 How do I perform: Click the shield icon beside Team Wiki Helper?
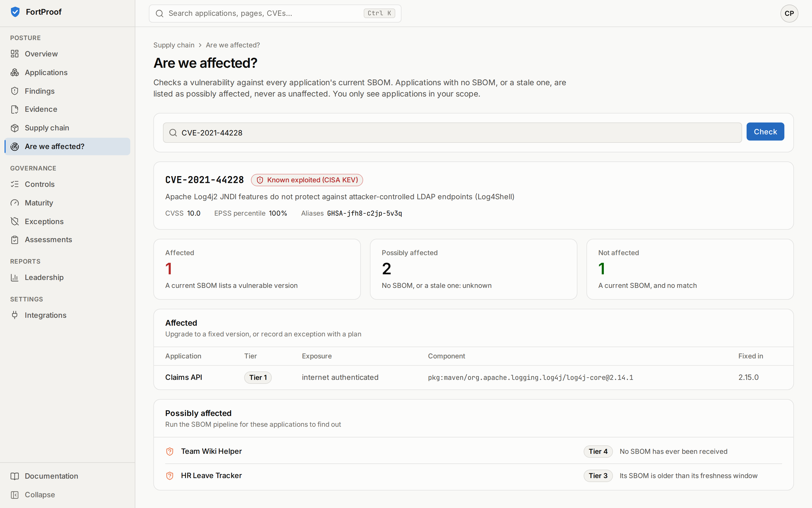tap(170, 451)
